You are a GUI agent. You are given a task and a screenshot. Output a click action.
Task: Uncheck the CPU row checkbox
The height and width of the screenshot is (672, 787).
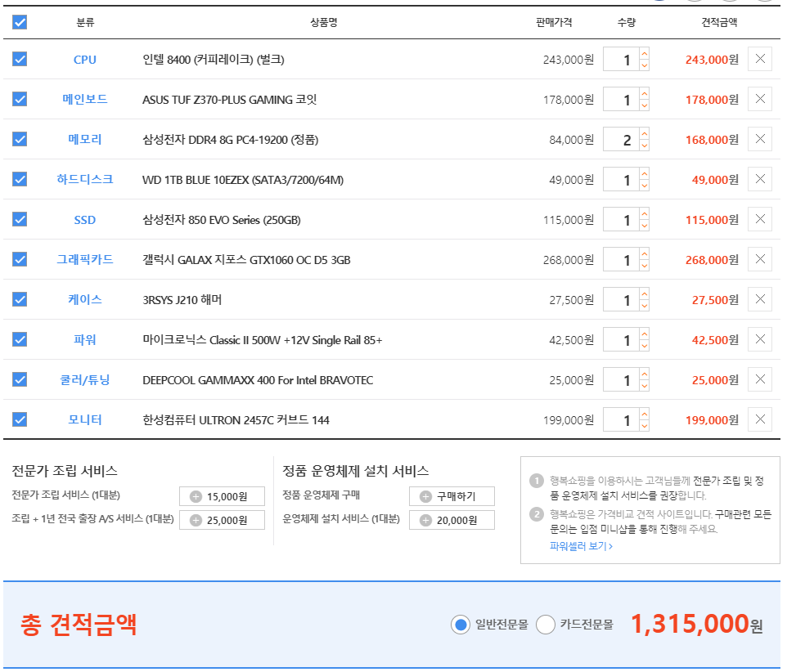[x=20, y=59]
